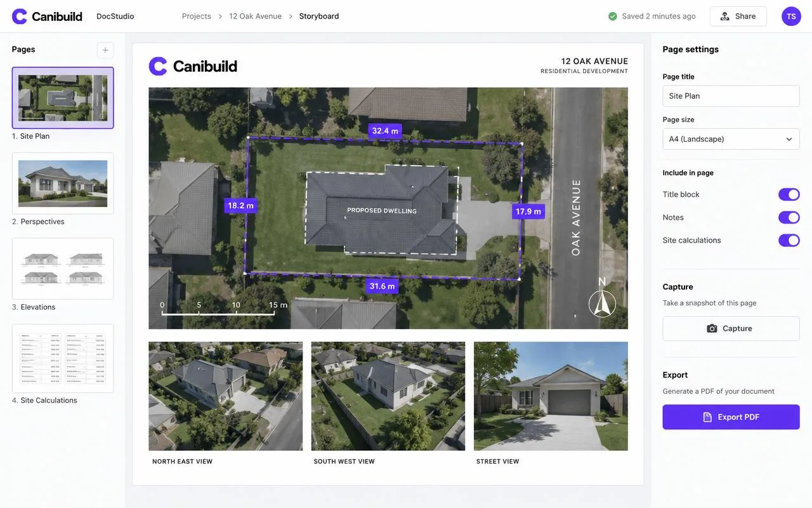812x508 pixels.
Task: Click the green saved checkmark icon
Action: [612, 17]
